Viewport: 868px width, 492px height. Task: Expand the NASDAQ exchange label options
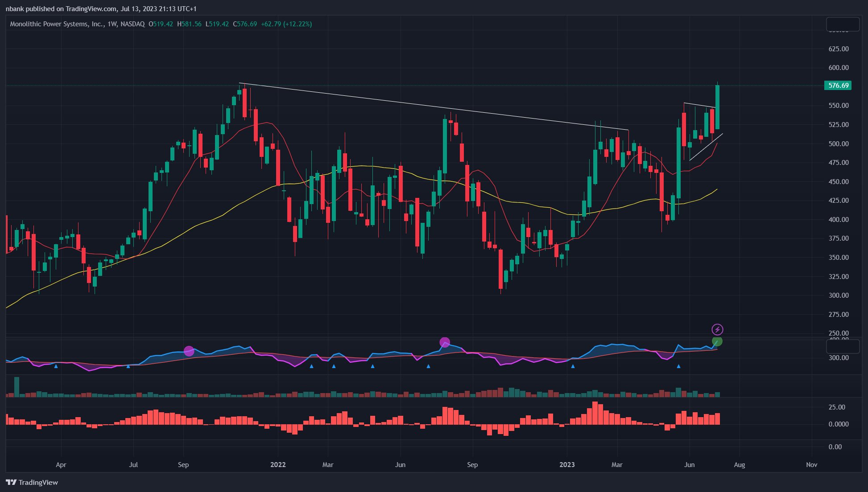pyautogui.click(x=132, y=24)
